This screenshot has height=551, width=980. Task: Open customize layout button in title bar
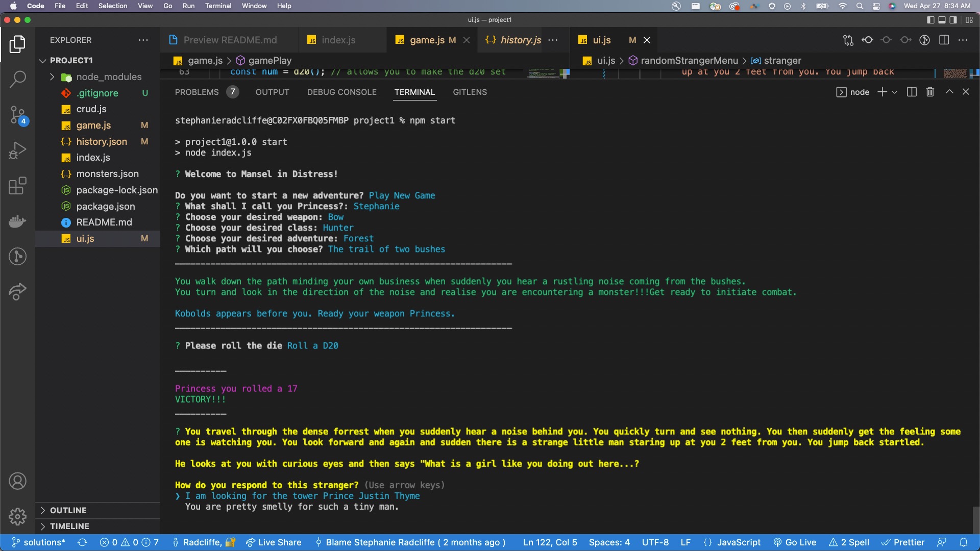pyautogui.click(x=969, y=20)
